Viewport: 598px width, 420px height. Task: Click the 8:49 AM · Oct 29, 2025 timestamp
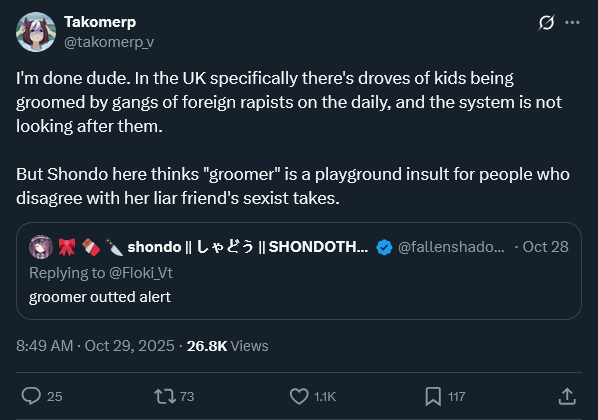pos(95,346)
